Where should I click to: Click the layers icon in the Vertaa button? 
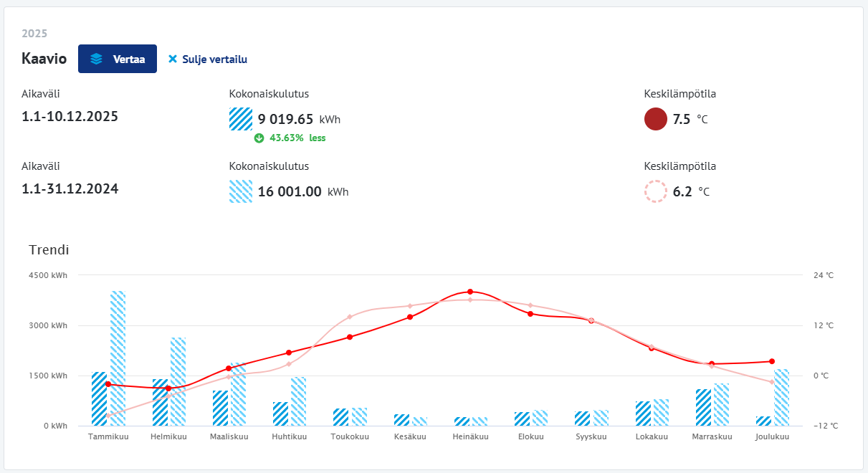(x=96, y=59)
